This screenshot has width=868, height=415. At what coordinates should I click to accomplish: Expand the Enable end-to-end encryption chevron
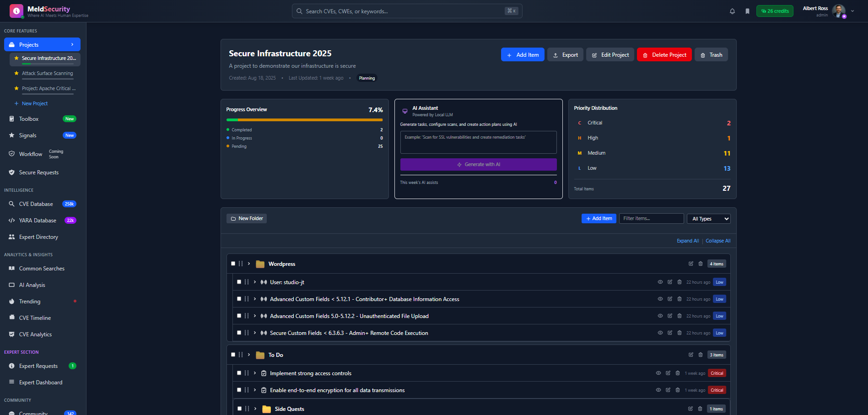coord(255,390)
